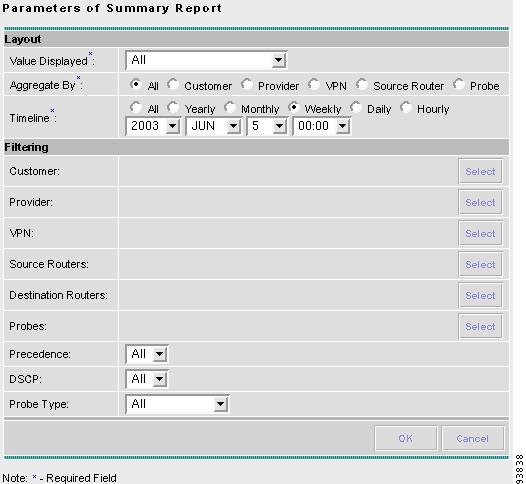Screen dimensions: 526x484
Task: Expand the JUN month dropdown
Action: coord(213,126)
